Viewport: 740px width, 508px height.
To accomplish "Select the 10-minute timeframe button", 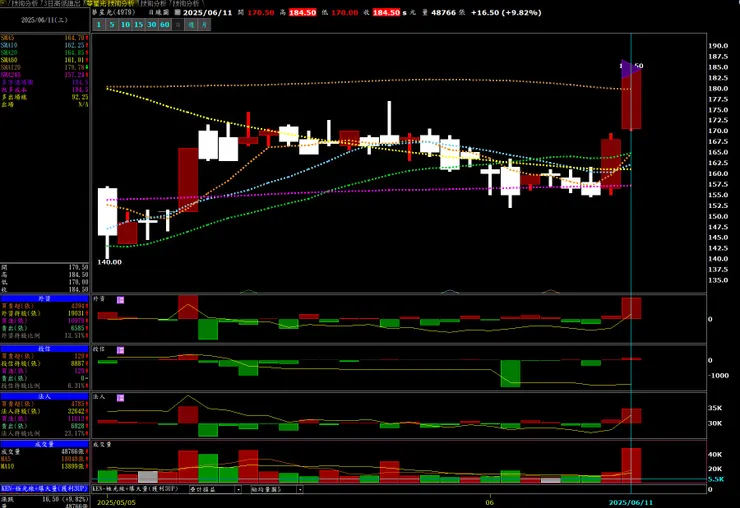I will [x=125, y=25].
